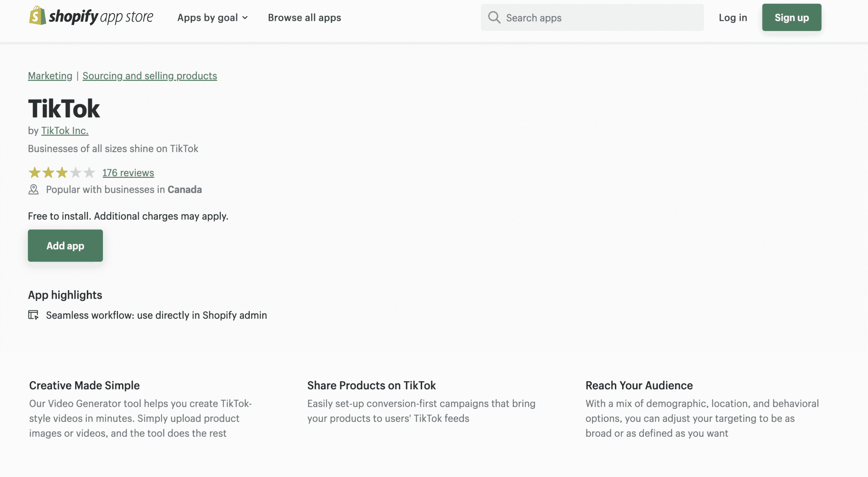This screenshot has height=477, width=868.
Task: Click the TikTok app title heading
Action: (x=64, y=108)
